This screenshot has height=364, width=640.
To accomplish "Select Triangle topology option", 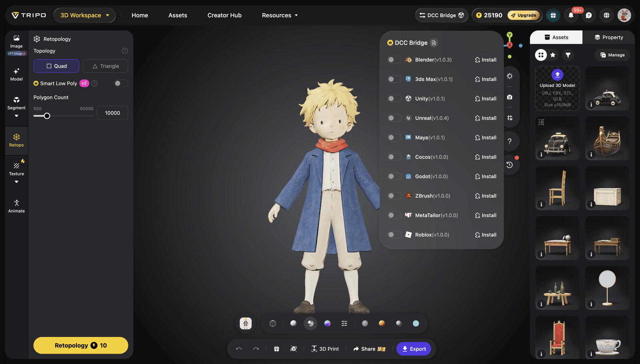I will [105, 66].
